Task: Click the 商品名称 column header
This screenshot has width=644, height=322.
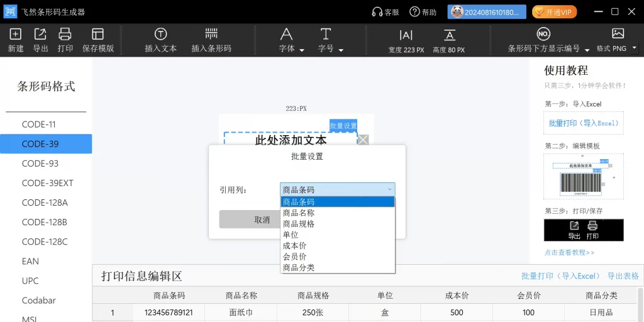Action: tap(241, 296)
